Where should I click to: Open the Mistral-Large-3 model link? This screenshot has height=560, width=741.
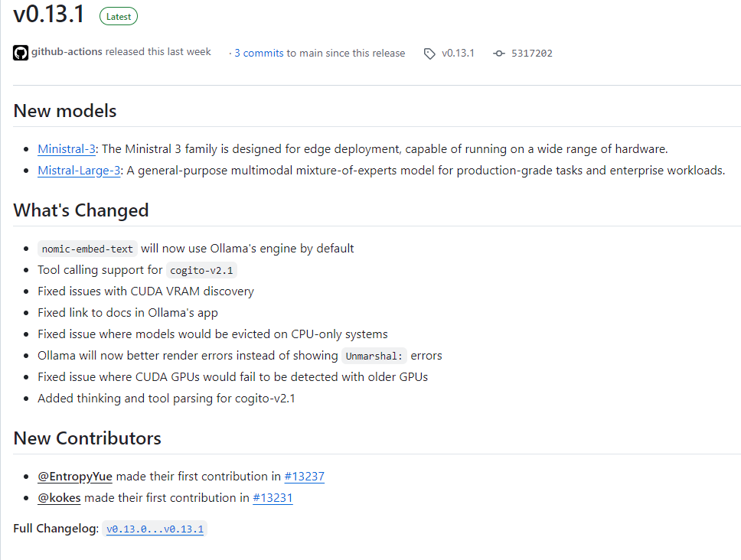[79, 170]
